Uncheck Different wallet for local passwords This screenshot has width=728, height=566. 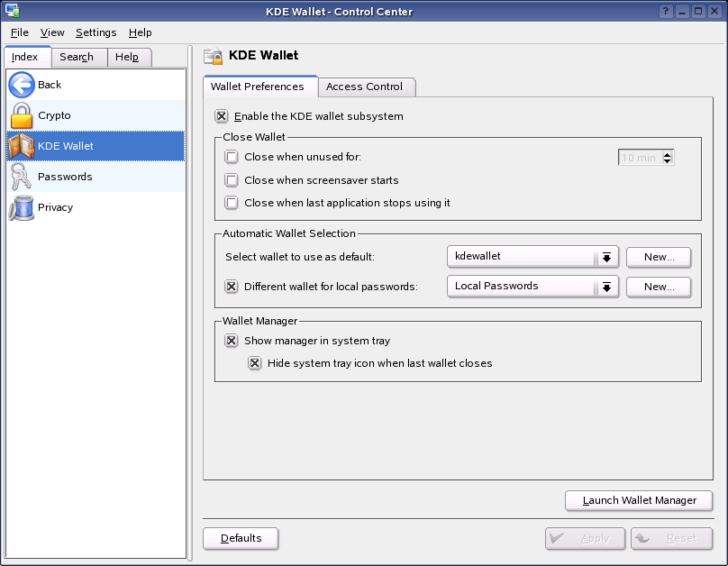click(232, 287)
